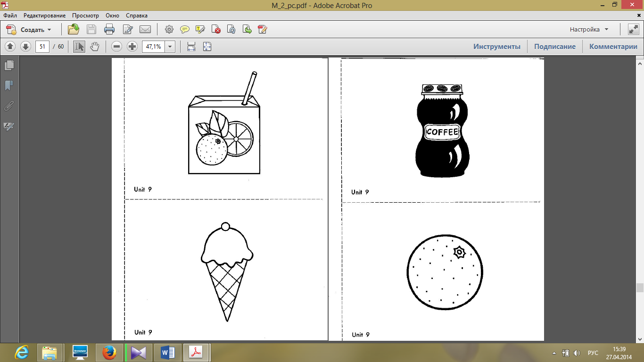Screen dimensions: 644x362
Task: Click the vertical scrollbar thumb
Action: point(640,288)
